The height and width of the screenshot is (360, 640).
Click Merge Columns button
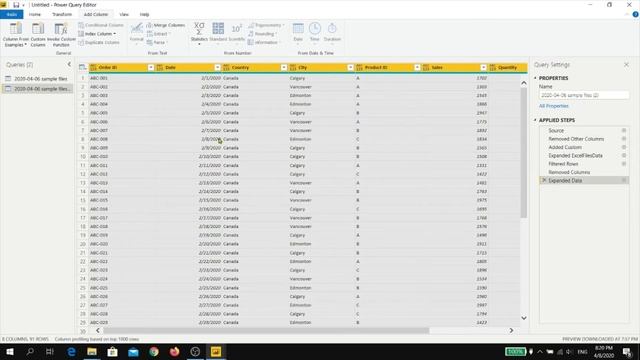coord(166,25)
